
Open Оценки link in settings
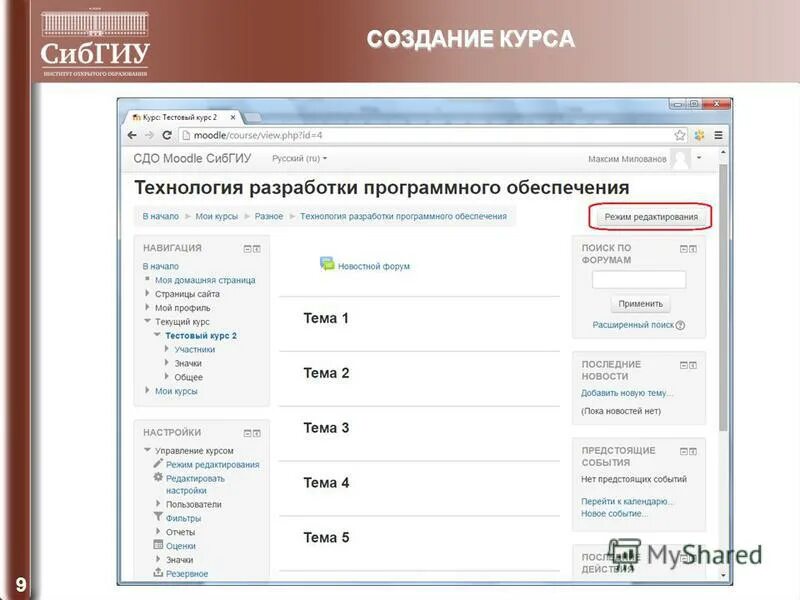181,546
